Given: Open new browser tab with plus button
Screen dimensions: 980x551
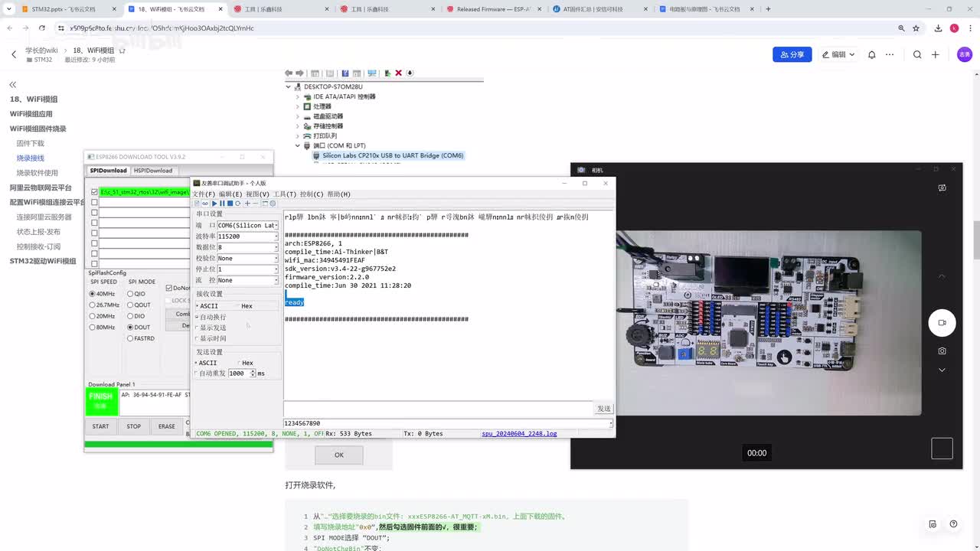Looking at the screenshot, I should (x=768, y=9).
